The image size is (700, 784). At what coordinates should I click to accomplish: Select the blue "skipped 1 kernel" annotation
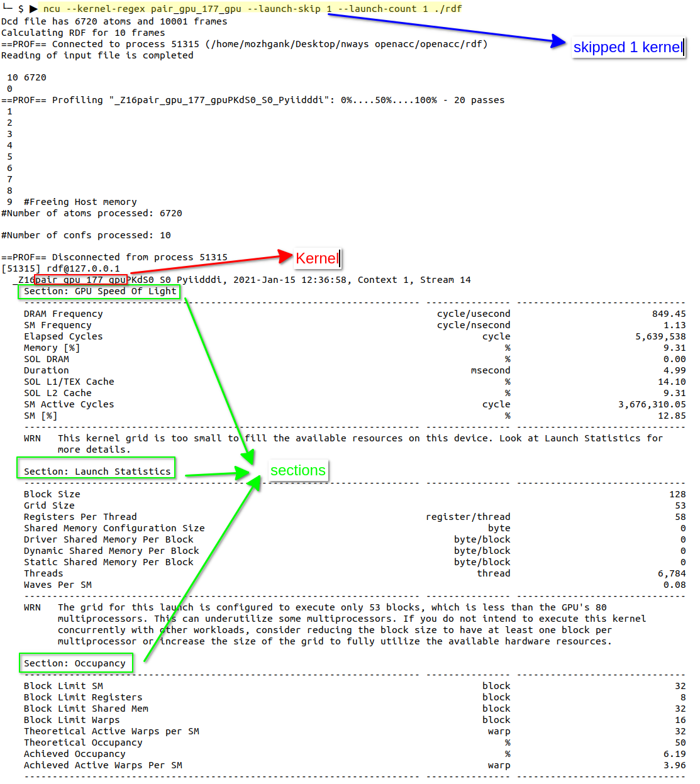[x=628, y=47]
